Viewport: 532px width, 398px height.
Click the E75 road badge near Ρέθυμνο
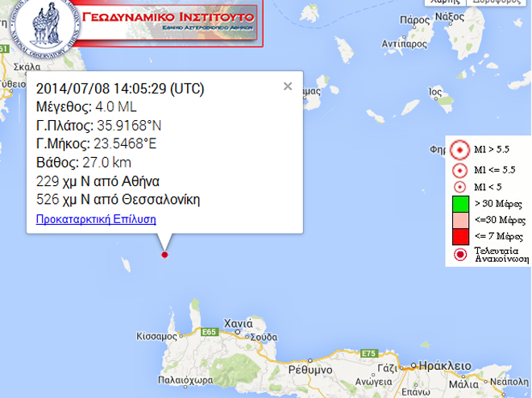pos(370,354)
